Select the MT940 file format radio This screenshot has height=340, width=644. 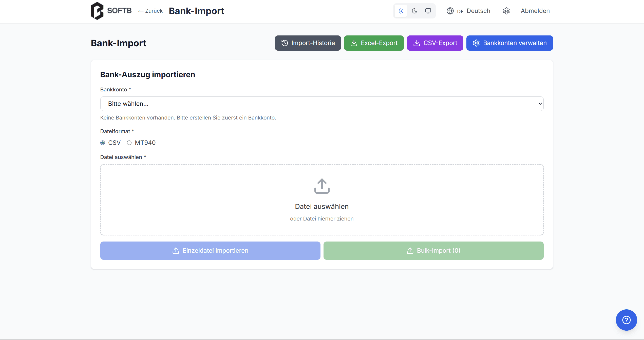pyautogui.click(x=129, y=143)
